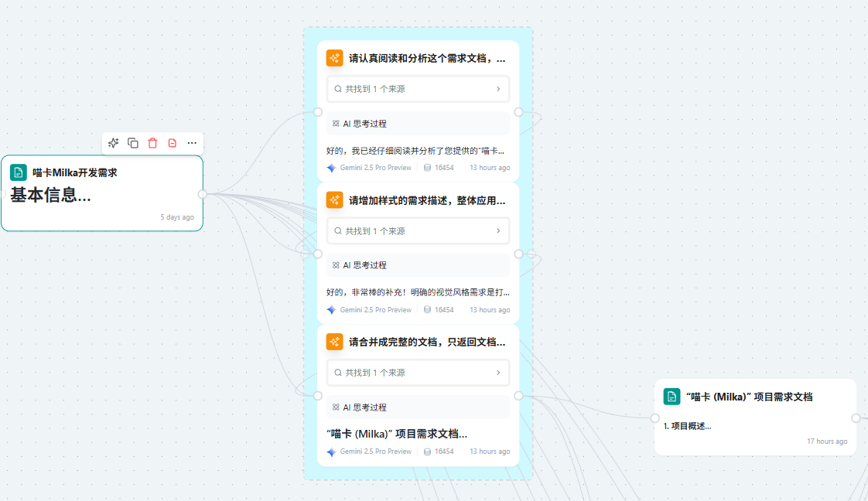This screenshot has height=501, width=868.
Task: Select the "喵卡 (Milka)" 项目需求文档 node title on right
Action: 750,397
